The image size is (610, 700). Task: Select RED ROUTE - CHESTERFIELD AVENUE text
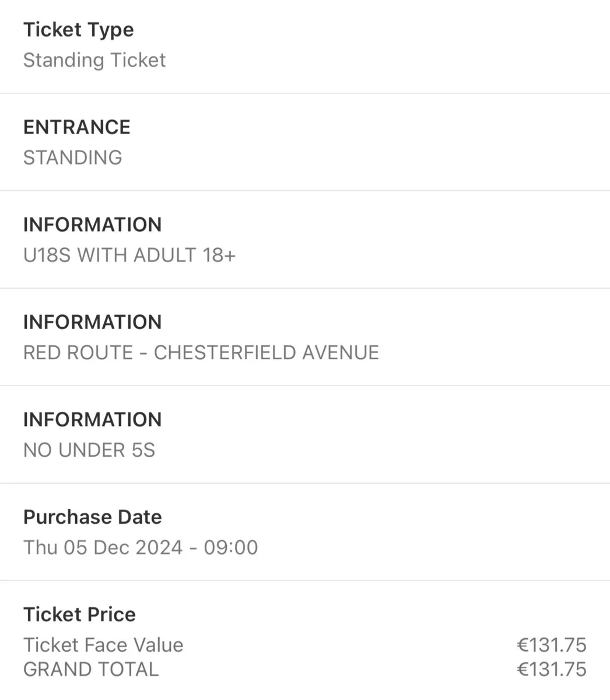[201, 352]
